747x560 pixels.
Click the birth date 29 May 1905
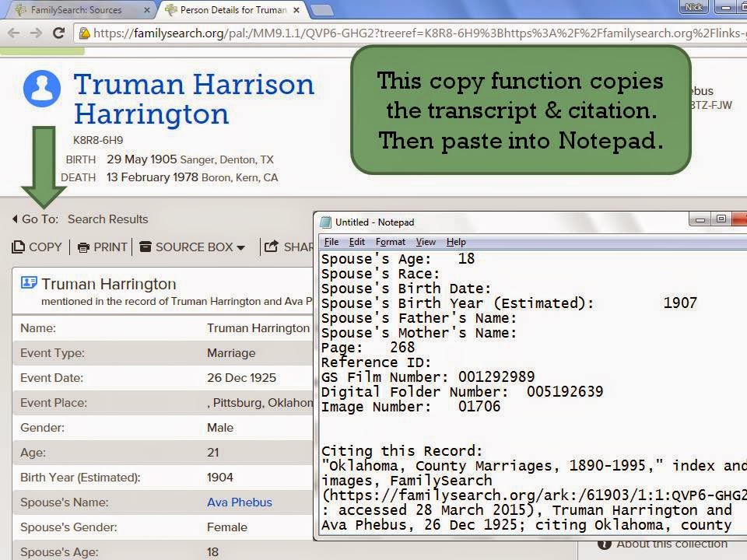[x=142, y=159]
